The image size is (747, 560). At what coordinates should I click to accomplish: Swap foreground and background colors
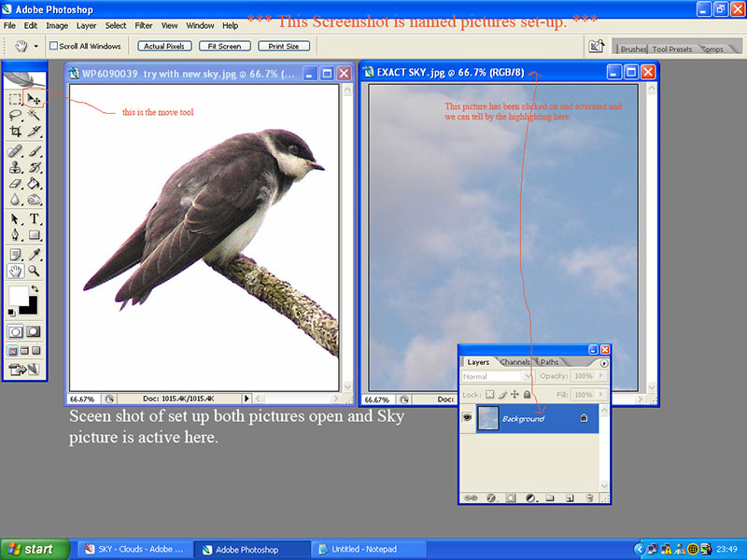pos(35,289)
